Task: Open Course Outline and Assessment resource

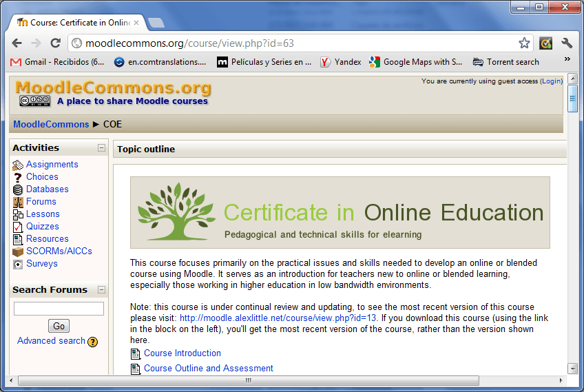Action: 209,368
